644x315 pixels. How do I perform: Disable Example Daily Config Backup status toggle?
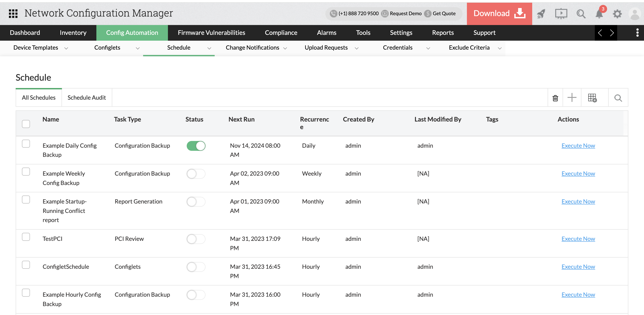(x=196, y=146)
